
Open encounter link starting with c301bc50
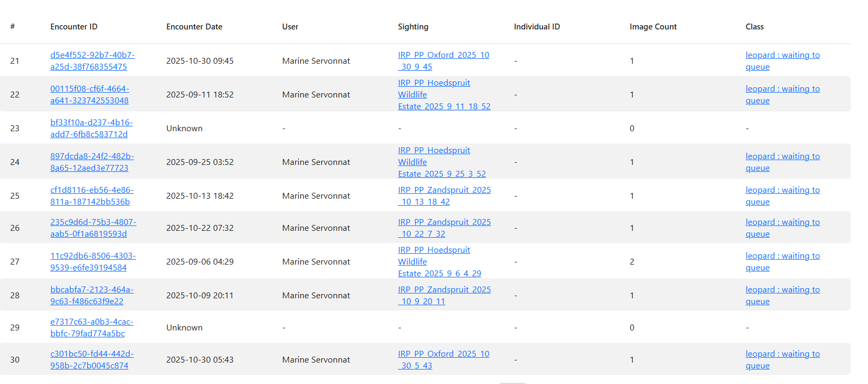tap(92, 354)
